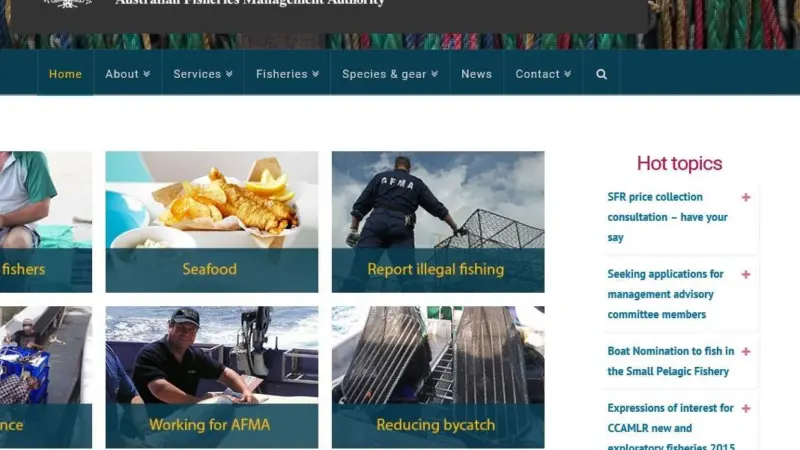Expand the Contact dropdown menu
This screenshot has height=450, width=800.
[543, 74]
